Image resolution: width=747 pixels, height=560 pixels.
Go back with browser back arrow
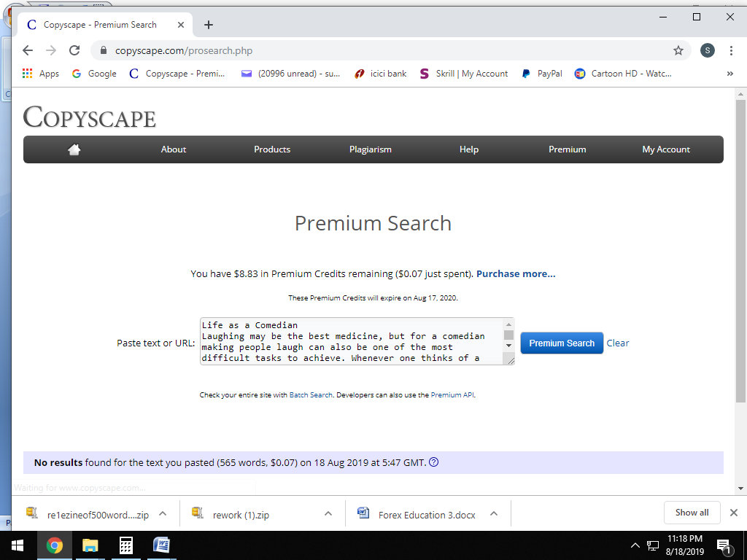coord(28,50)
